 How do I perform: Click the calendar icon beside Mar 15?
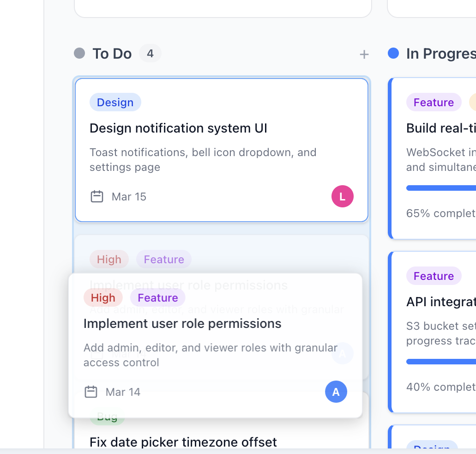(96, 197)
